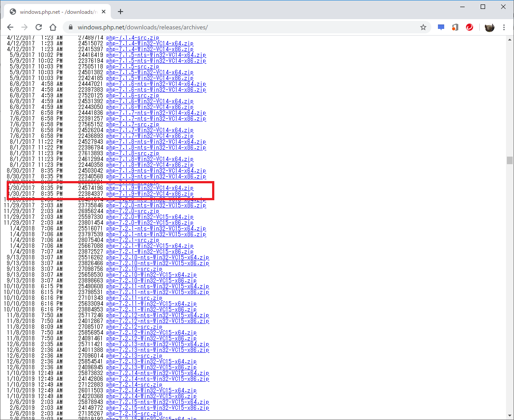Viewport: 514px width, 420px height.
Task: Open Chrome's three-dot menu
Action: (x=504, y=27)
